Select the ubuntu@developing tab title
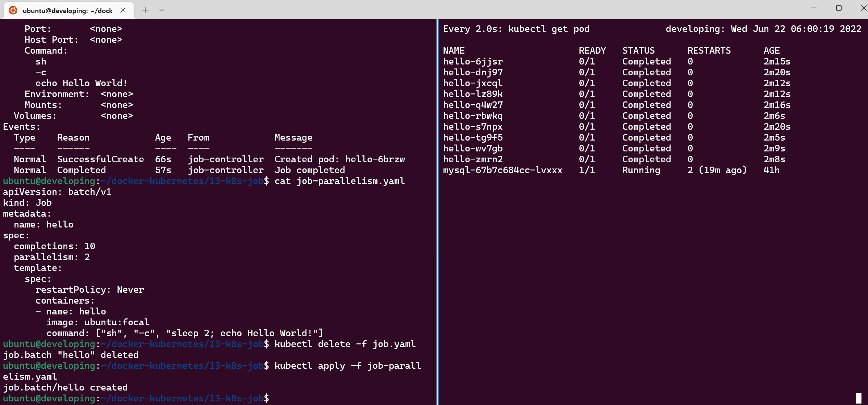 pyautogui.click(x=67, y=11)
